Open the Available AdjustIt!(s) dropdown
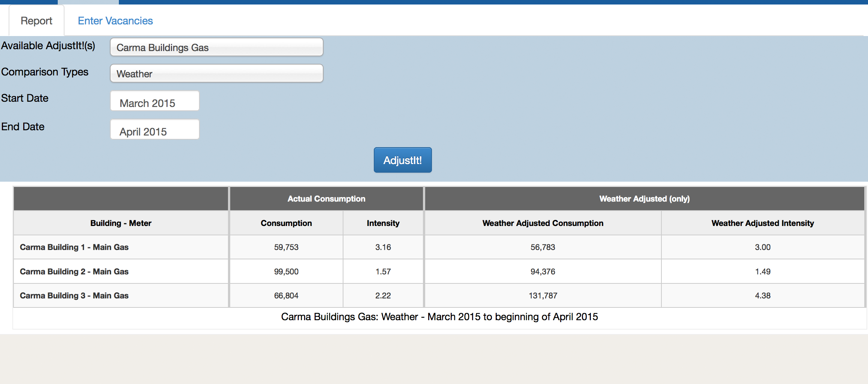This screenshot has height=384, width=868. (216, 47)
